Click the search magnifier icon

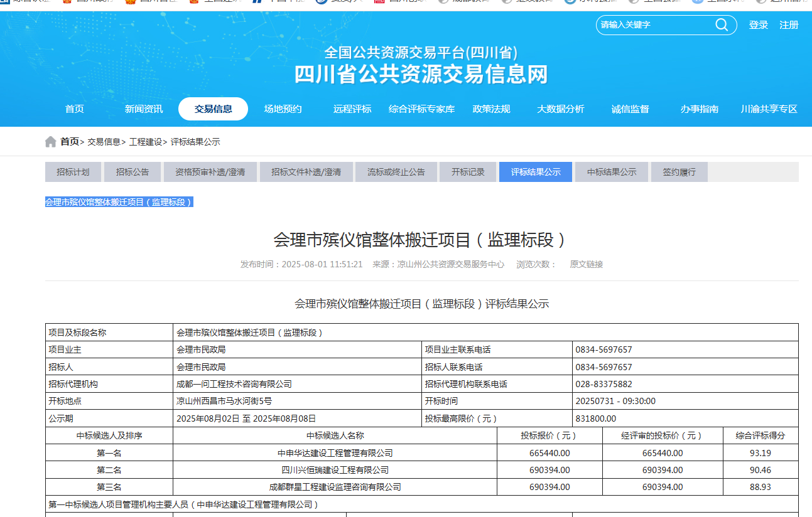tap(722, 25)
